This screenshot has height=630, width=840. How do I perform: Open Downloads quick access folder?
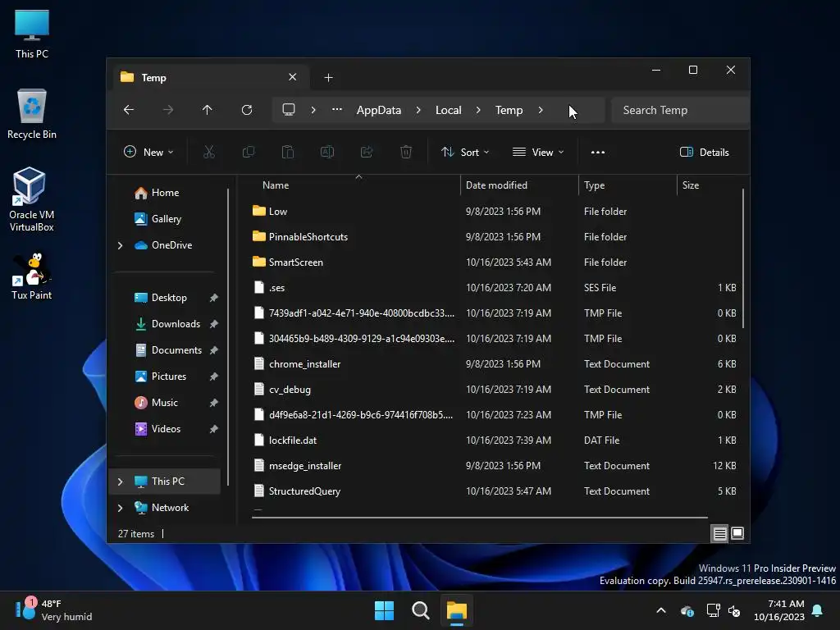pos(176,324)
